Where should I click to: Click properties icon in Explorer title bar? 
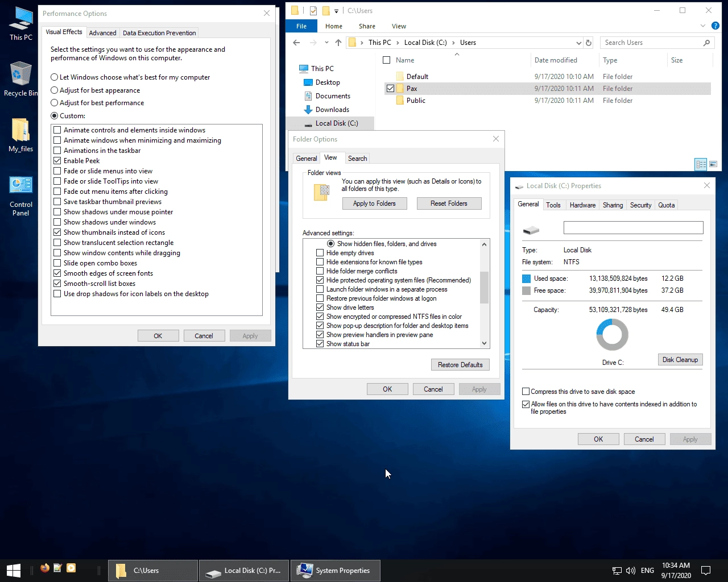pyautogui.click(x=313, y=11)
